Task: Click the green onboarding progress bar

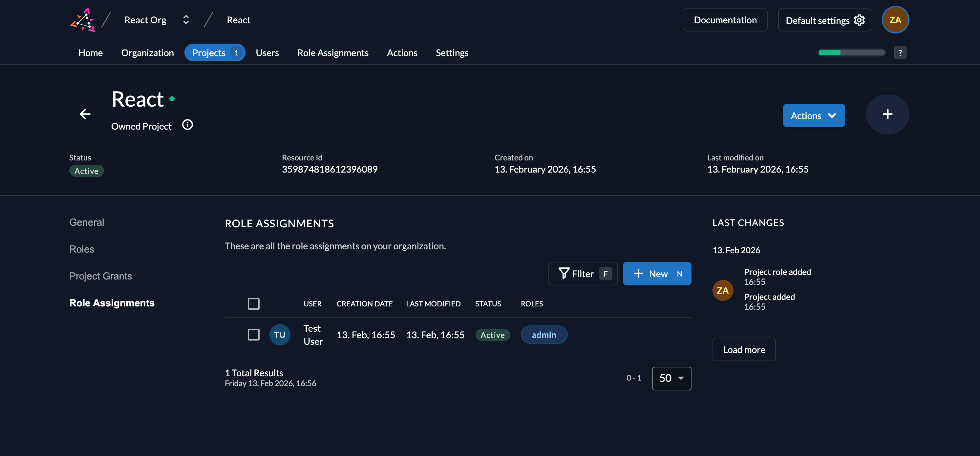Action: [851, 52]
